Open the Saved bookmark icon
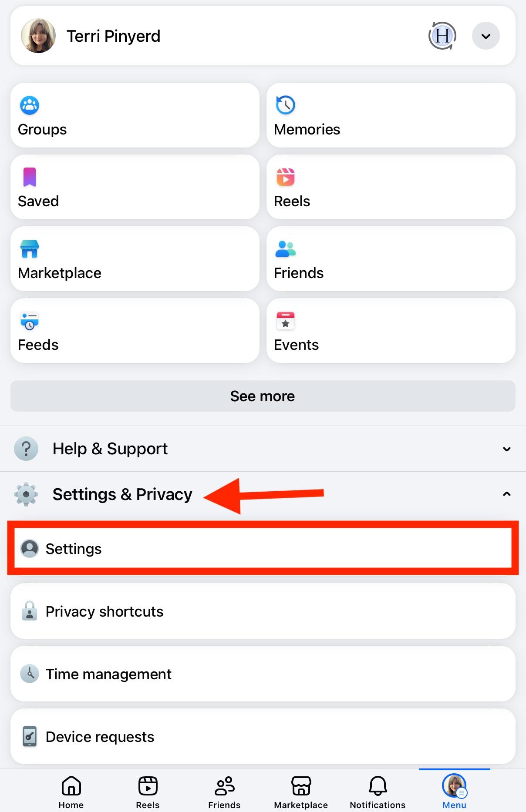The image size is (526, 812). [x=30, y=177]
